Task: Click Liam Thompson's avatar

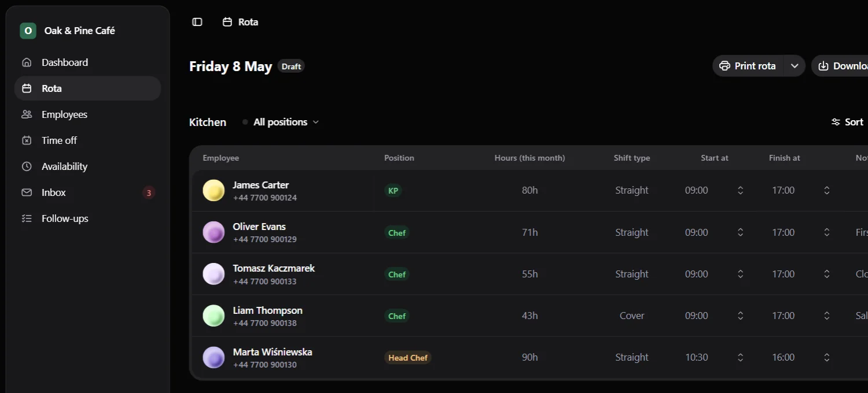Action: click(214, 316)
